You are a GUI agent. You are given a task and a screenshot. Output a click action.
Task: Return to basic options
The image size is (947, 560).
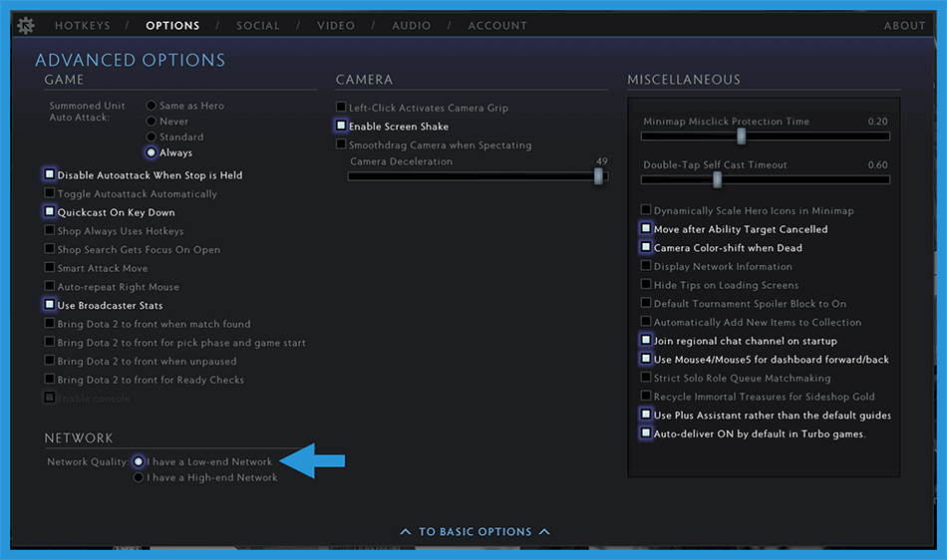(475, 532)
